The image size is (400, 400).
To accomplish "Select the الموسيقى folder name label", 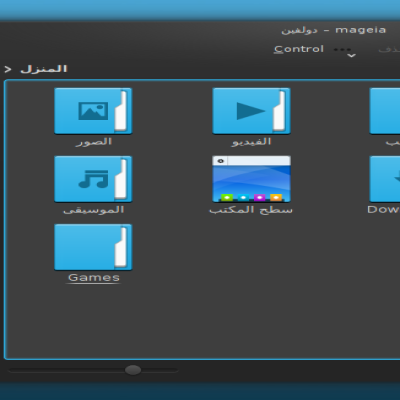I will coord(94,210).
